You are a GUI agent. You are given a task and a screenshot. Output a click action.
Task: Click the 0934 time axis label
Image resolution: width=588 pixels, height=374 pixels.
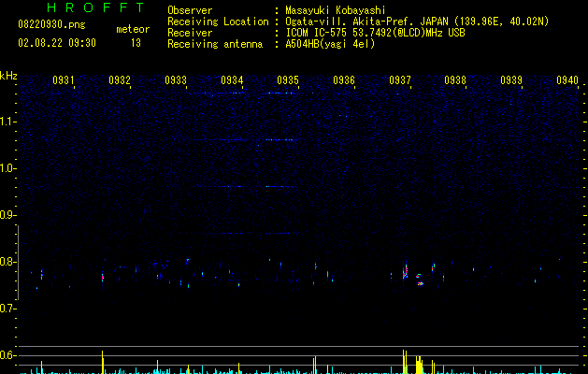click(x=232, y=80)
